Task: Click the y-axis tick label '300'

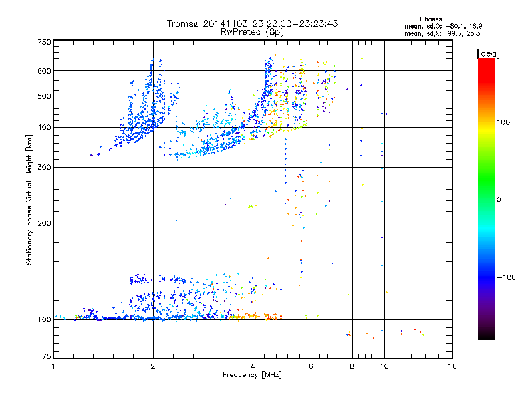Action: pyautogui.click(x=44, y=168)
